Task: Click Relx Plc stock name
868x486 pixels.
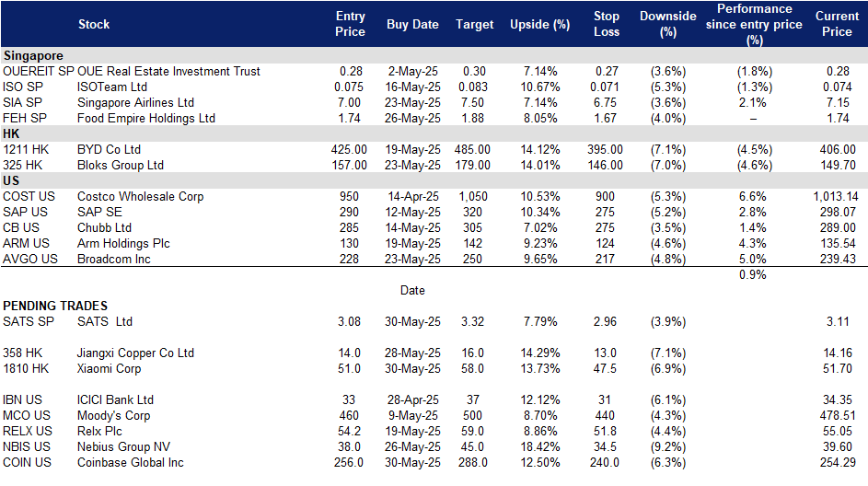Action: [99, 431]
